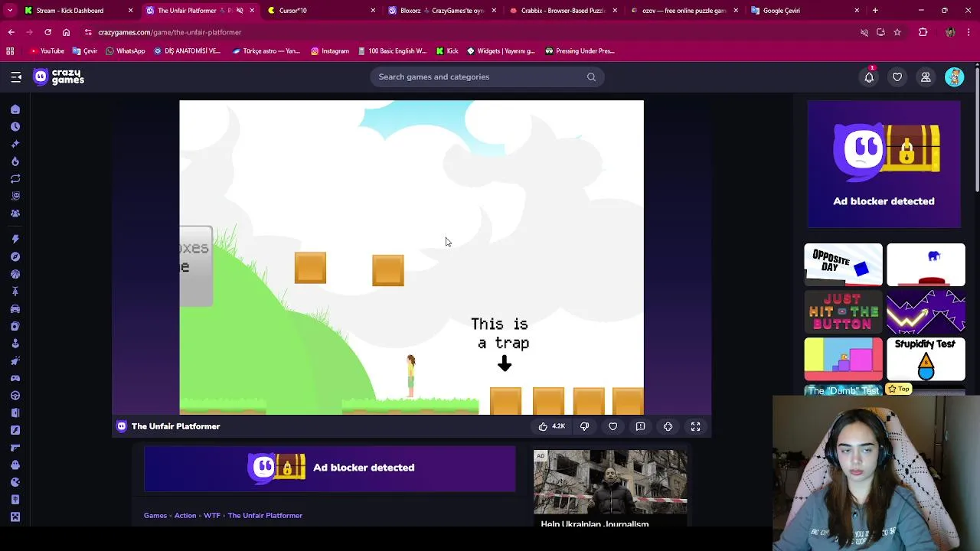980x551 pixels.
Task: Dislike The Unfair Platformer
Action: 584,426
